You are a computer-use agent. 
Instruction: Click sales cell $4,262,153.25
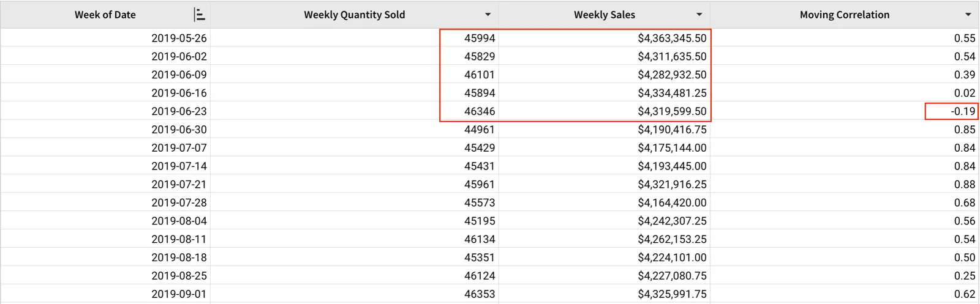pyautogui.click(x=605, y=239)
